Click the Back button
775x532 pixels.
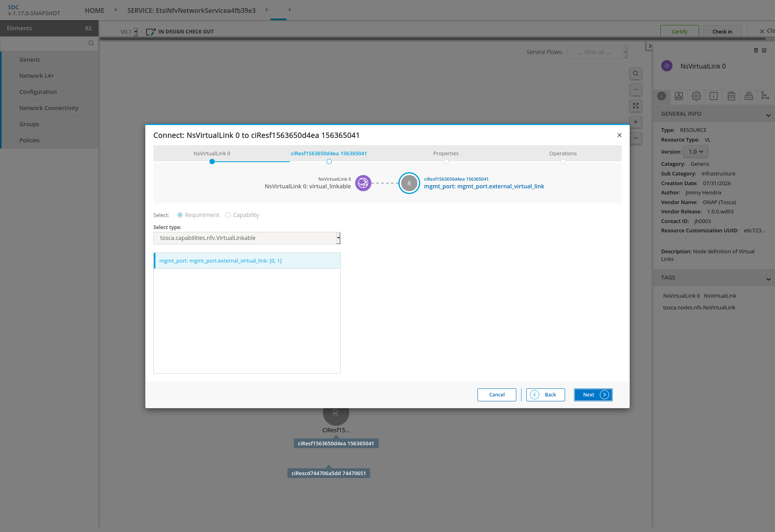[x=546, y=395]
